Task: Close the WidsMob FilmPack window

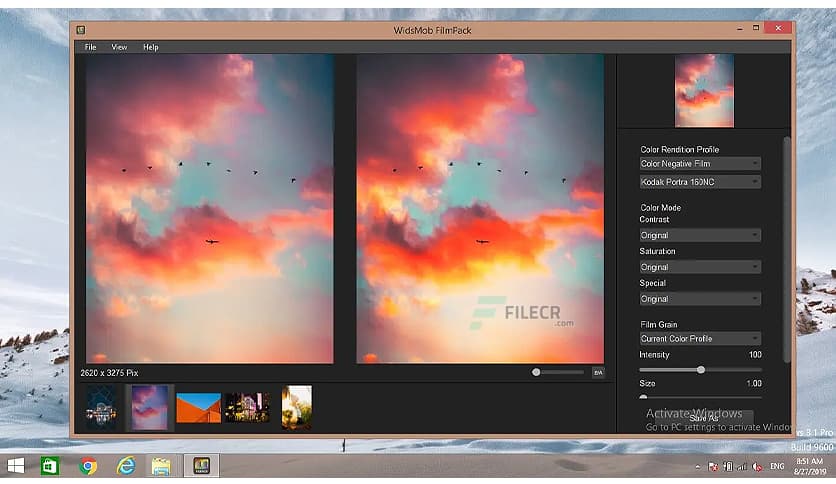Action: point(778,28)
